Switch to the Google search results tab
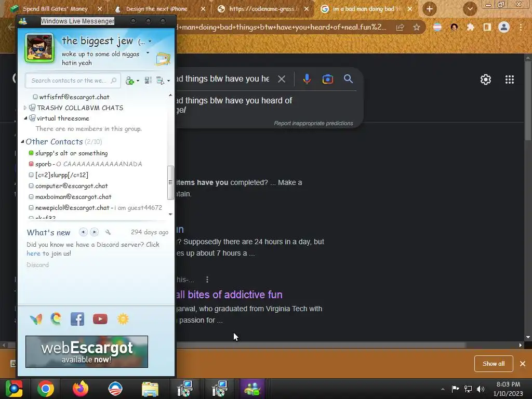Viewport: 532px width, 399px height. click(x=366, y=9)
